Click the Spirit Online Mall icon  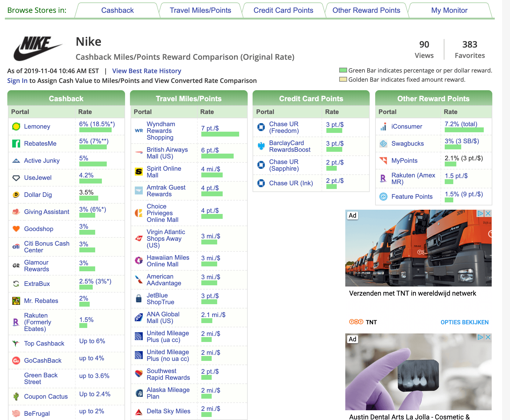tap(139, 172)
